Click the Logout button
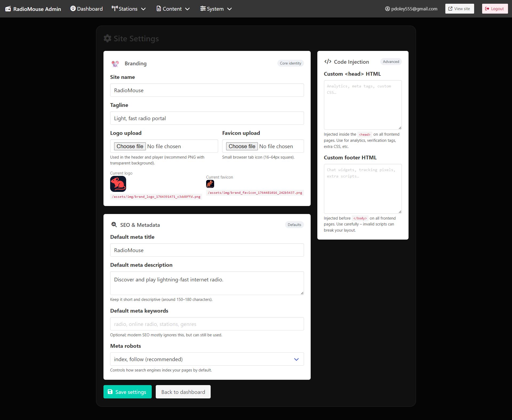 click(x=495, y=9)
